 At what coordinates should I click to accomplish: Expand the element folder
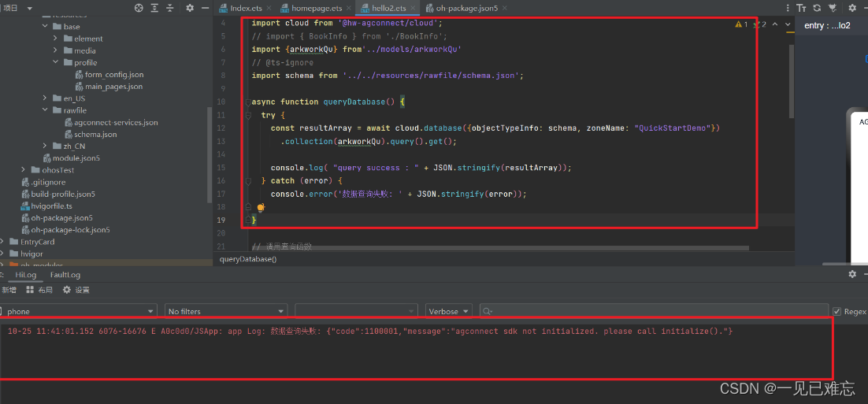tap(56, 38)
